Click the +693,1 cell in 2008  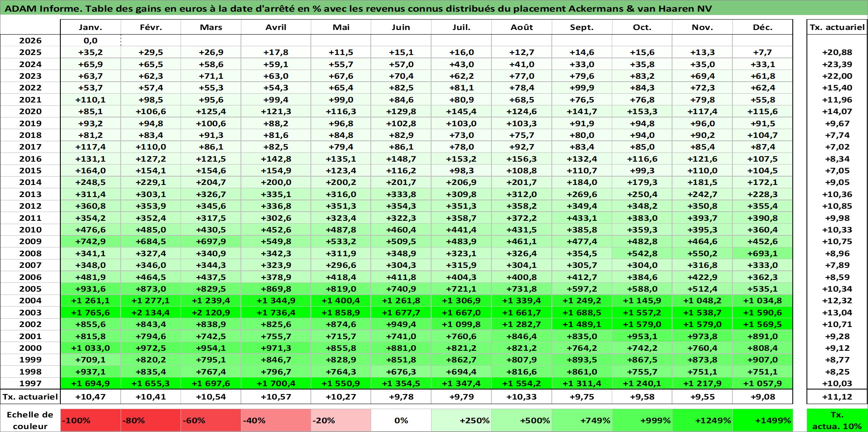[x=763, y=253]
